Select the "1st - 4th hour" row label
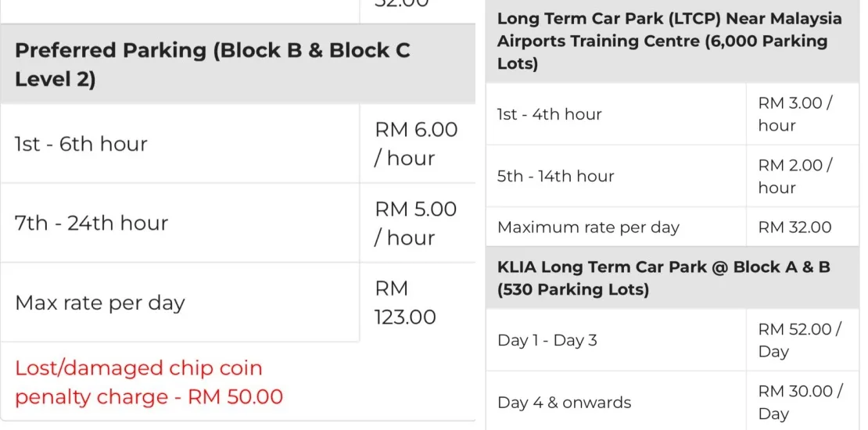 (550, 114)
